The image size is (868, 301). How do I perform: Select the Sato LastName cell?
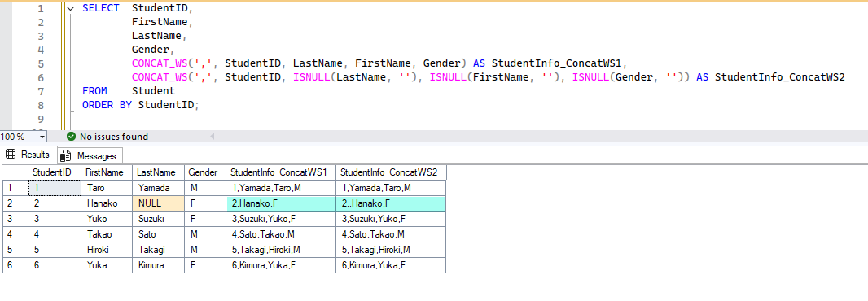158,234
